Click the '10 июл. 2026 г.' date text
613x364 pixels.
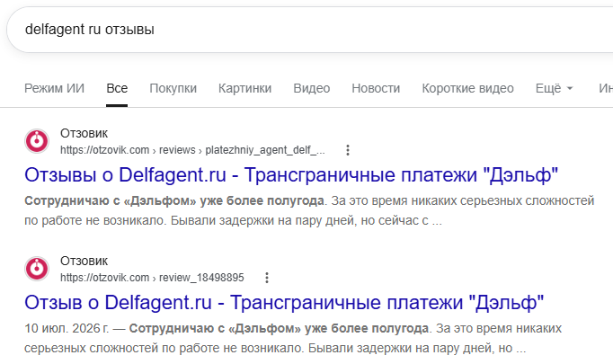67,328
